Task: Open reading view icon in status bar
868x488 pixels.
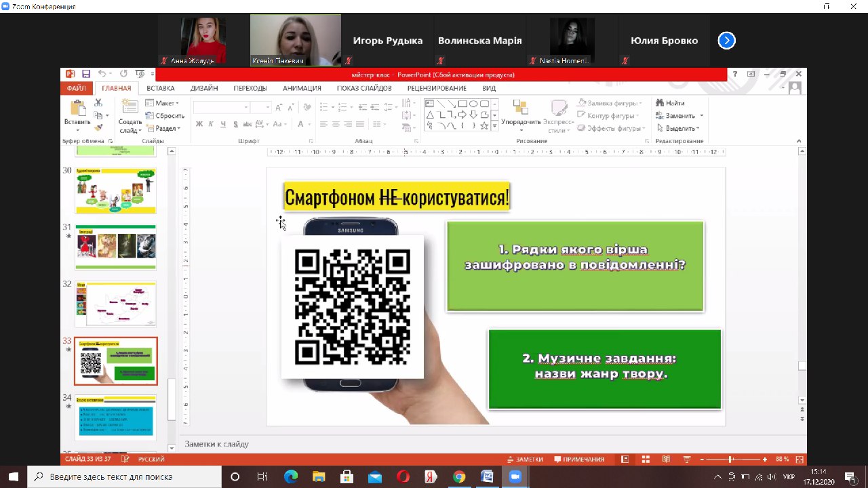Action: click(665, 460)
